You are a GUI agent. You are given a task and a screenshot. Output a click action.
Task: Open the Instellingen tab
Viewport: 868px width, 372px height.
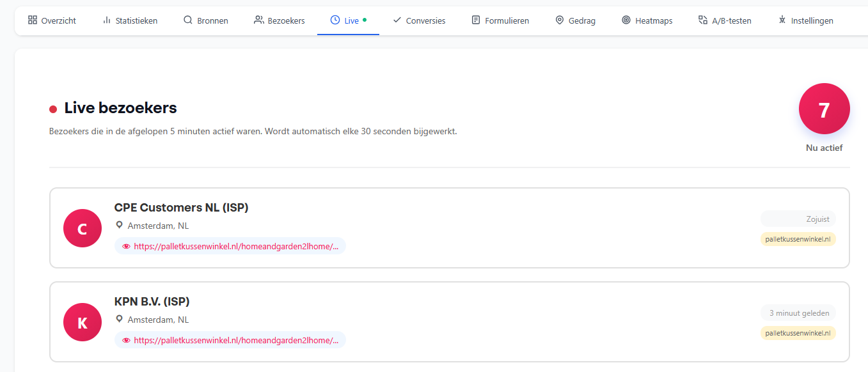805,20
